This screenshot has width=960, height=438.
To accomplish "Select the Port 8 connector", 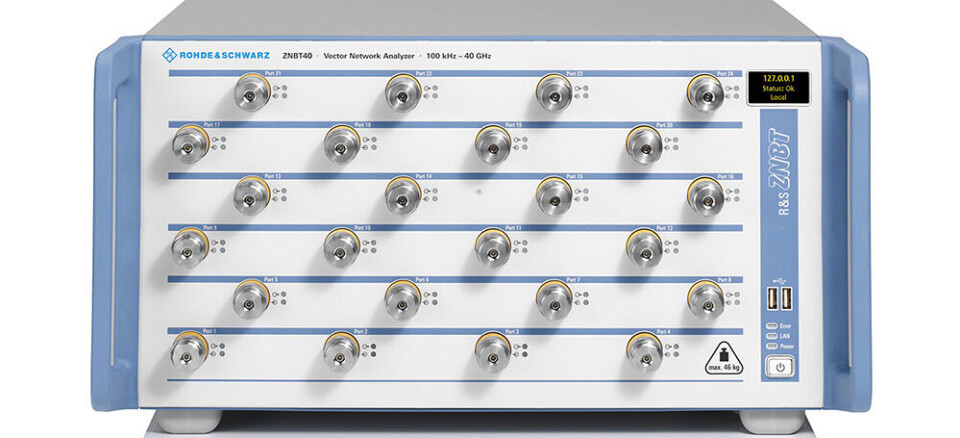I will click(x=705, y=300).
